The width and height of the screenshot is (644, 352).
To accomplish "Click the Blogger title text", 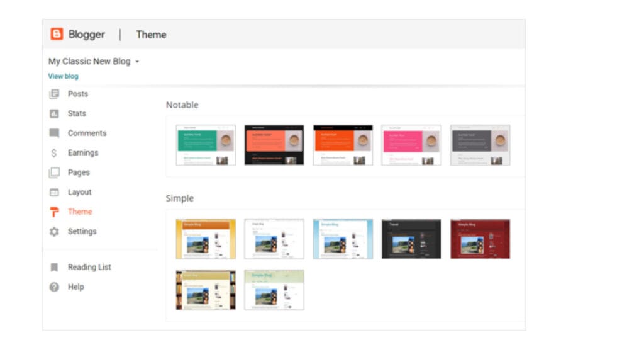I will pos(87,35).
